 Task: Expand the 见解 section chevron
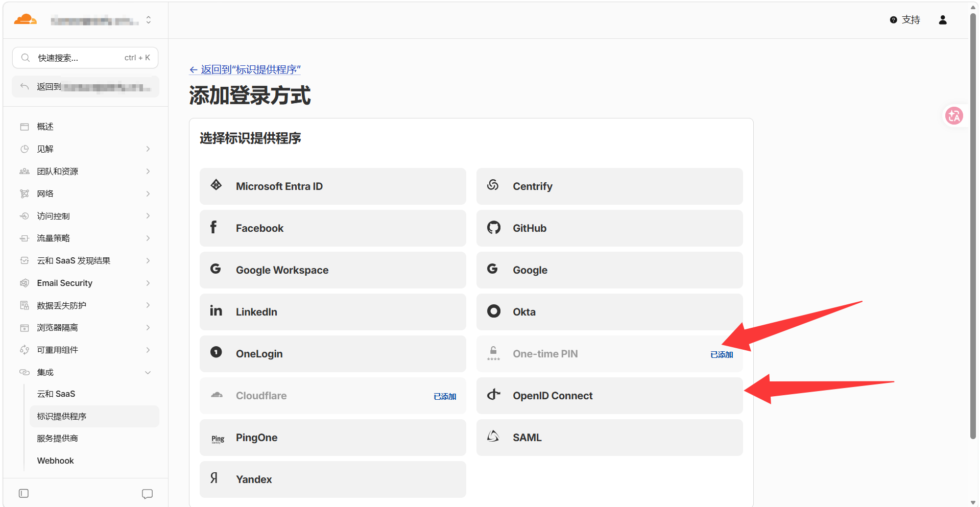point(148,149)
